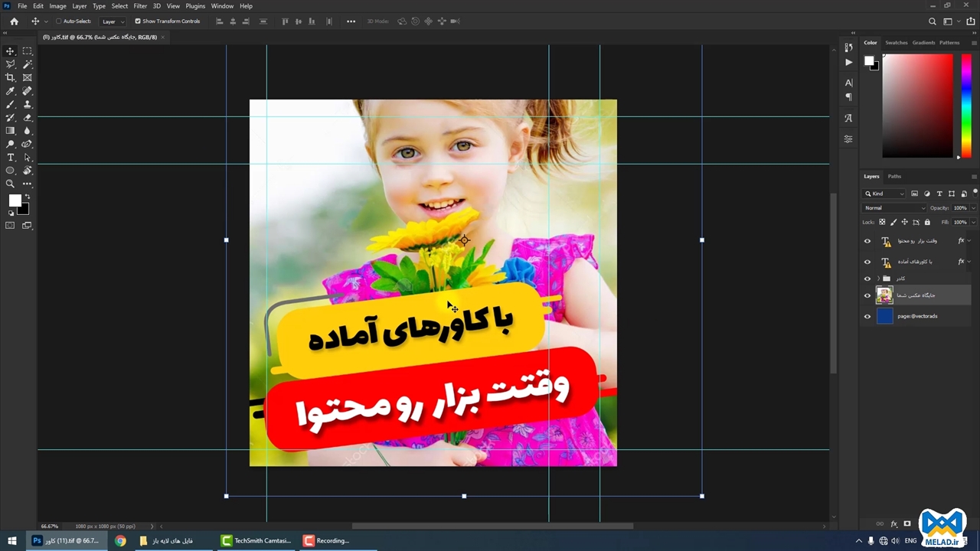The width and height of the screenshot is (980, 551).
Task: Uncheck Show Transform Controls
Action: tap(138, 21)
